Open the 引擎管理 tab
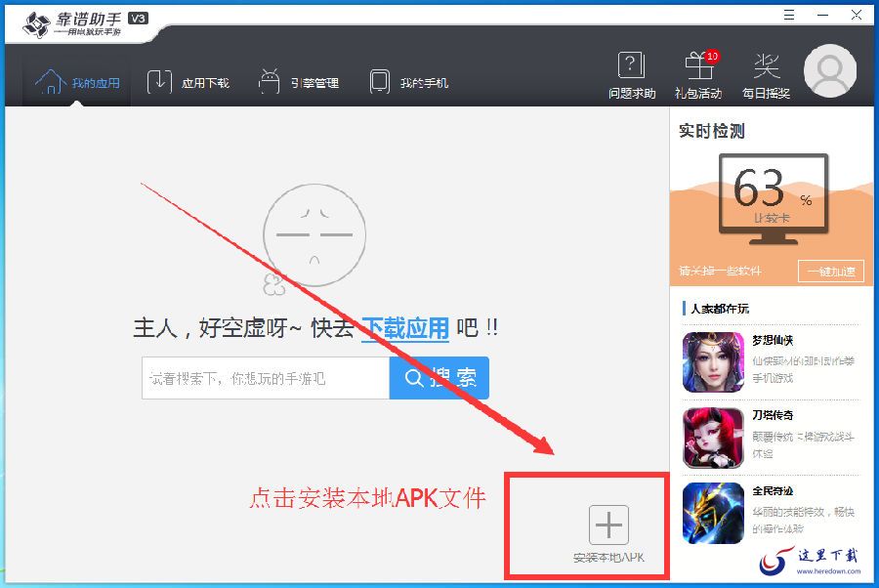The width and height of the screenshot is (879, 588). (x=298, y=82)
